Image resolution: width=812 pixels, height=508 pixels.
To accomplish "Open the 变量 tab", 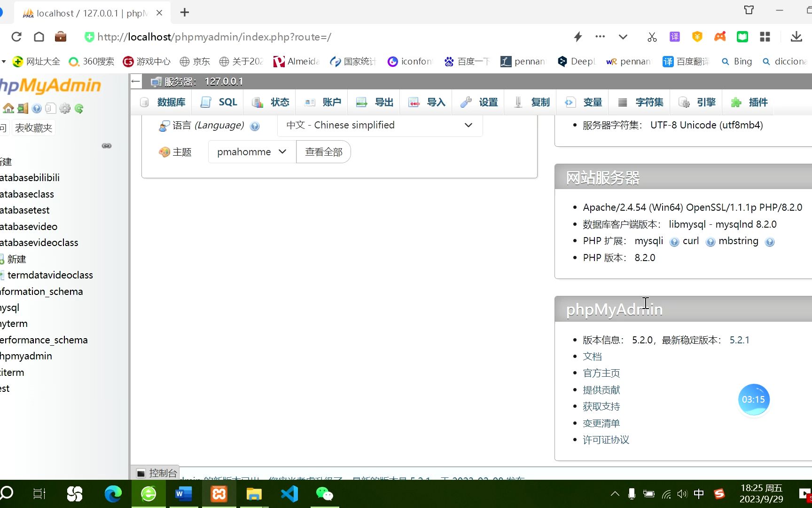I will coord(583,102).
